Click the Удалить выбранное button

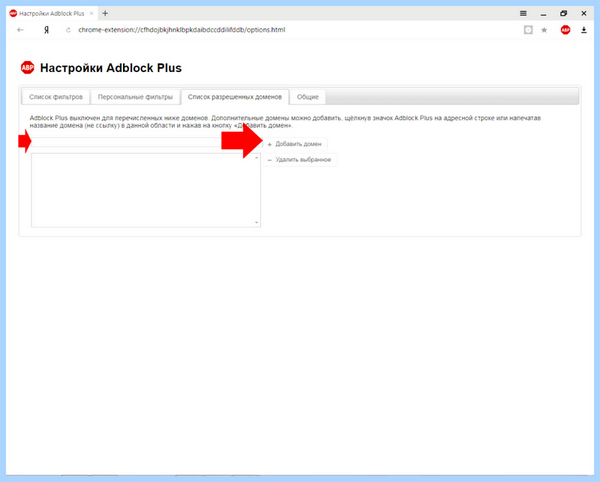(300, 160)
